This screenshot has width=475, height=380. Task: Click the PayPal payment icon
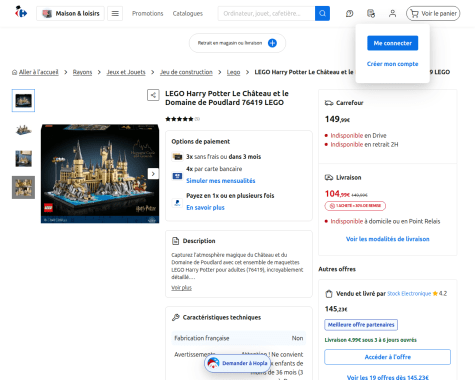177,202
